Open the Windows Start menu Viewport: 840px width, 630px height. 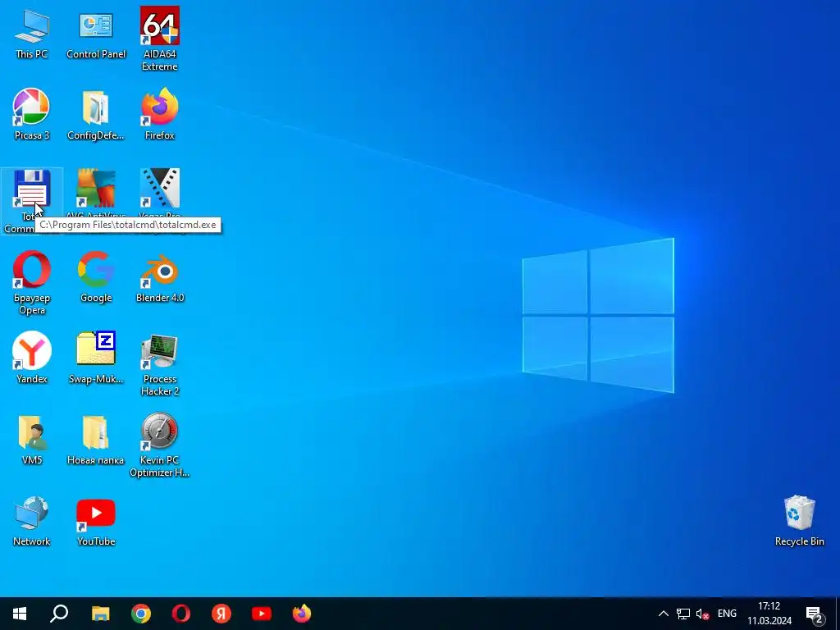[20, 614]
